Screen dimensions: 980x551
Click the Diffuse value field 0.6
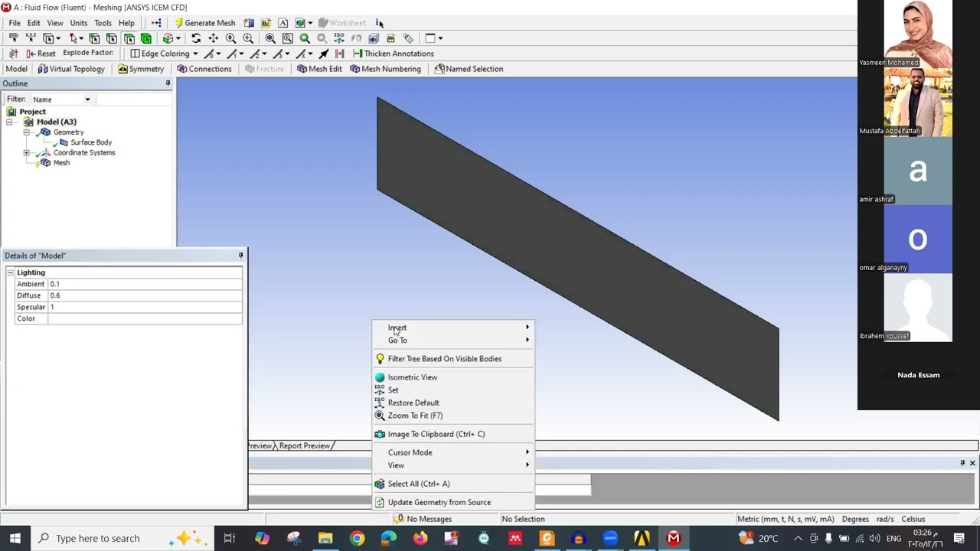pyautogui.click(x=145, y=295)
